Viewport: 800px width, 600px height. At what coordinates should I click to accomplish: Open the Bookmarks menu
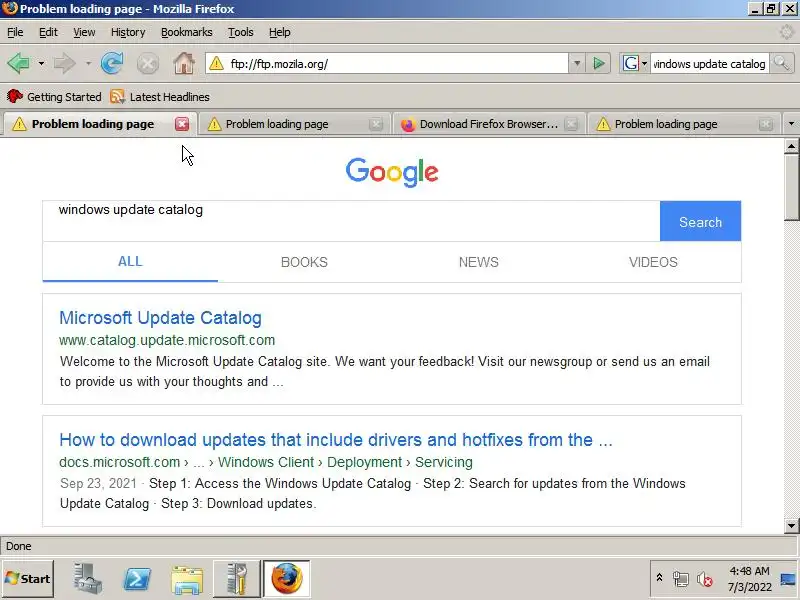(186, 32)
